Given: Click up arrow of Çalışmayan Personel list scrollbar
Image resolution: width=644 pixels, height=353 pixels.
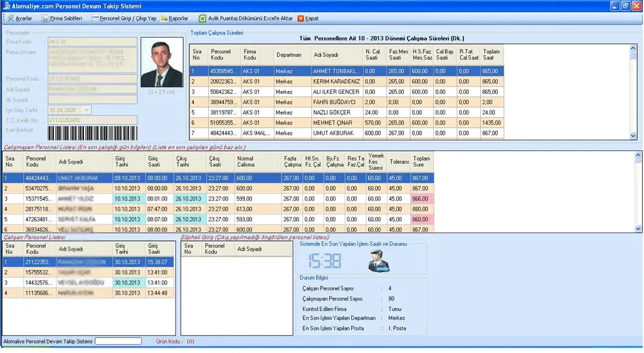Looking at the screenshot, I should pos(638,155).
